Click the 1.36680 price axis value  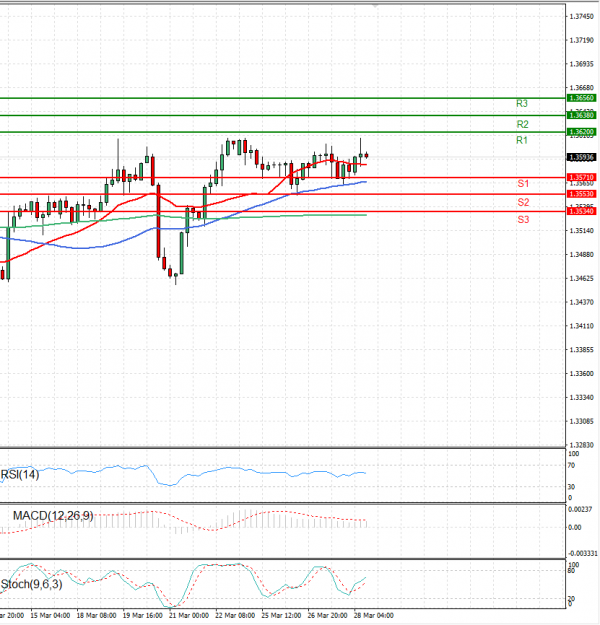[582, 88]
